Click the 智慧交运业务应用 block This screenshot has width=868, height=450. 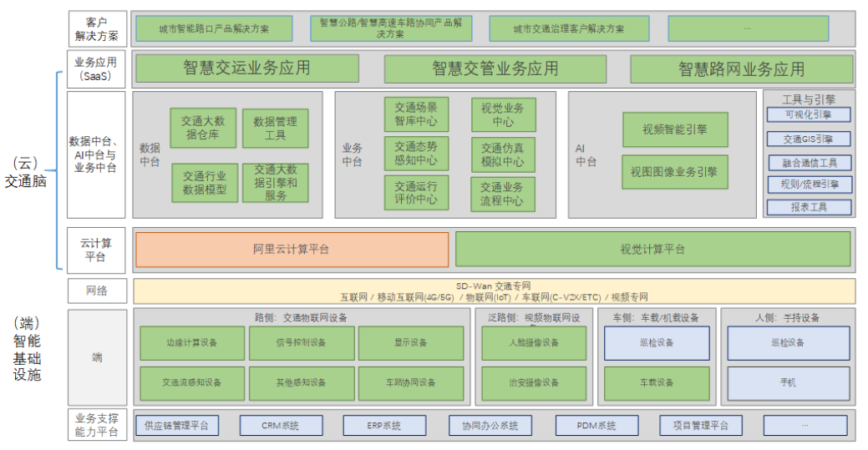click(247, 68)
